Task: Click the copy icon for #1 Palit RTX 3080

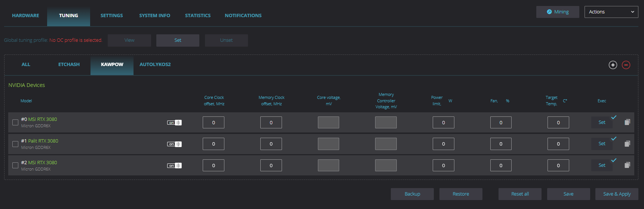Action: tap(627, 144)
